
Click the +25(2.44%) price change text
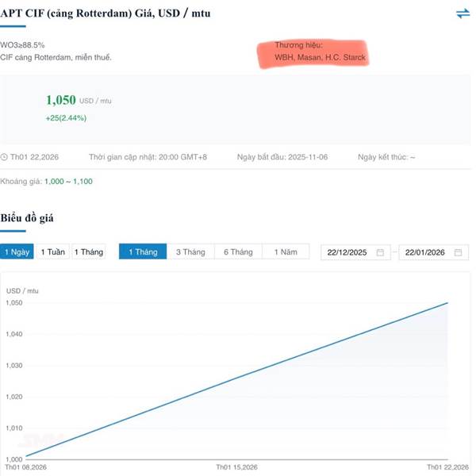66,118
